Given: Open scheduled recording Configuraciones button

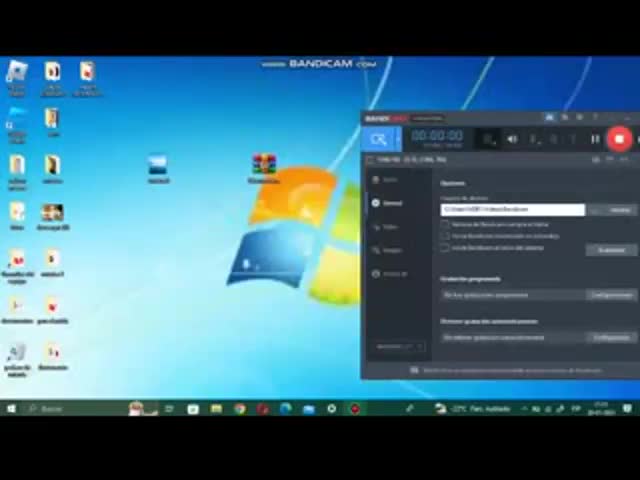Looking at the screenshot, I should point(610,295).
